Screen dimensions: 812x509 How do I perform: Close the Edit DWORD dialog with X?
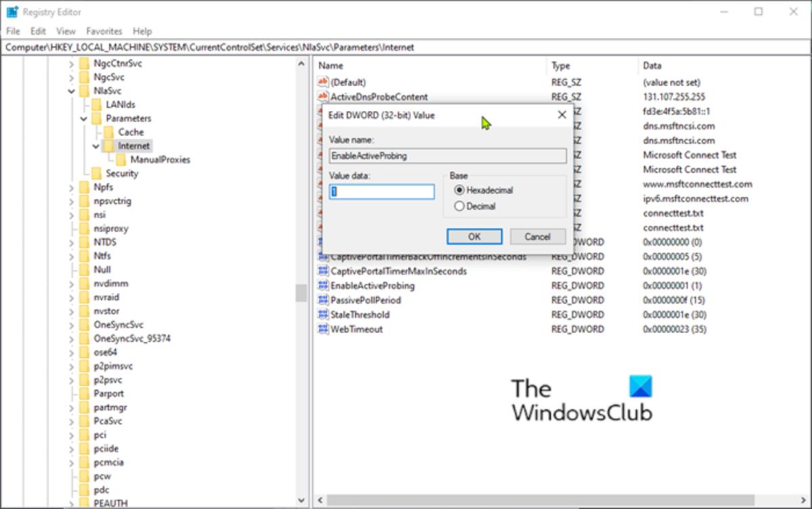tap(562, 115)
